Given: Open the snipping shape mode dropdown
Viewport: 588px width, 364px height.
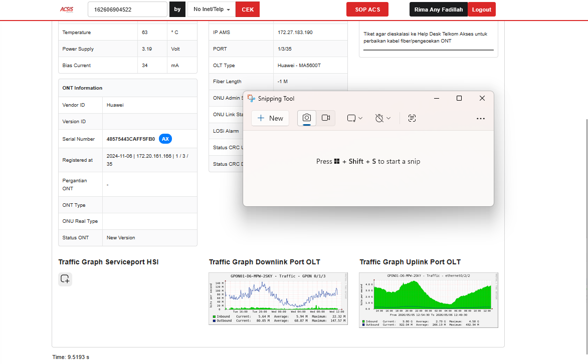Looking at the screenshot, I should click(x=355, y=118).
